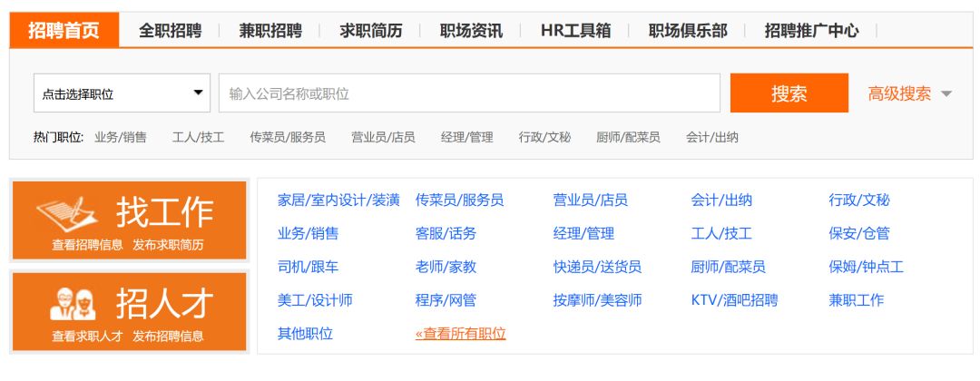Viewport: 980px width, 381px height.
Task: Select hot position 工人/技工
Action: point(198,137)
